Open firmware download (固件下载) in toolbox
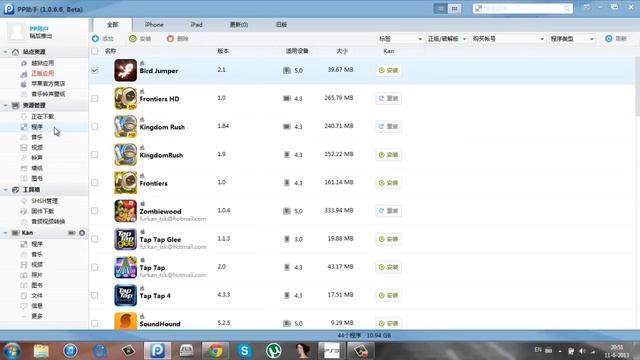The width and height of the screenshot is (640, 360). tap(42, 211)
